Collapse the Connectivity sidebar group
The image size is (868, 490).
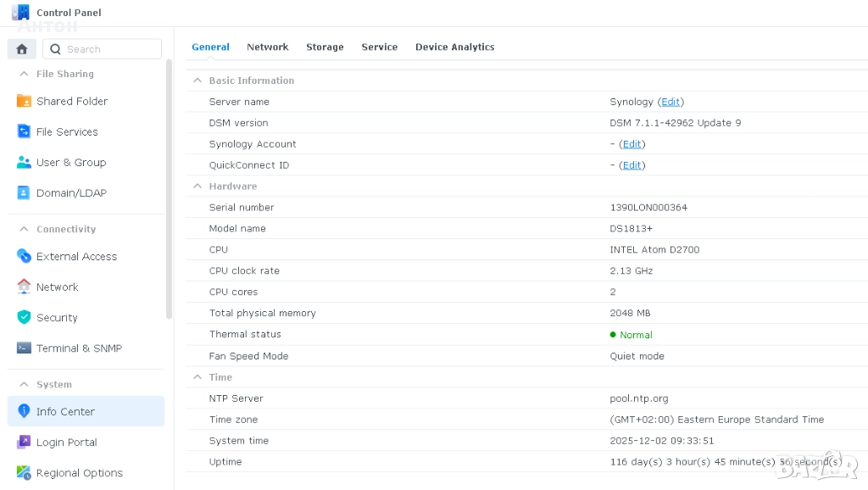[24, 229]
